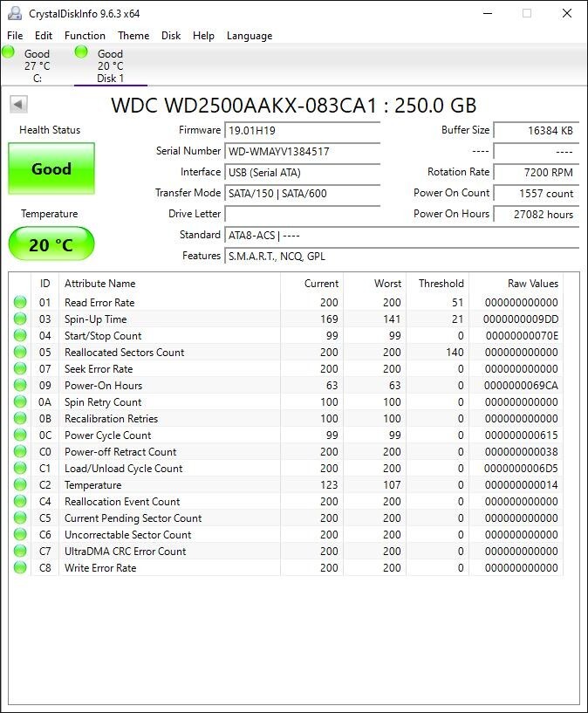Image resolution: width=588 pixels, height=713 pixels.
Task: Open the Function menu
Action: (x=85, y=36)
